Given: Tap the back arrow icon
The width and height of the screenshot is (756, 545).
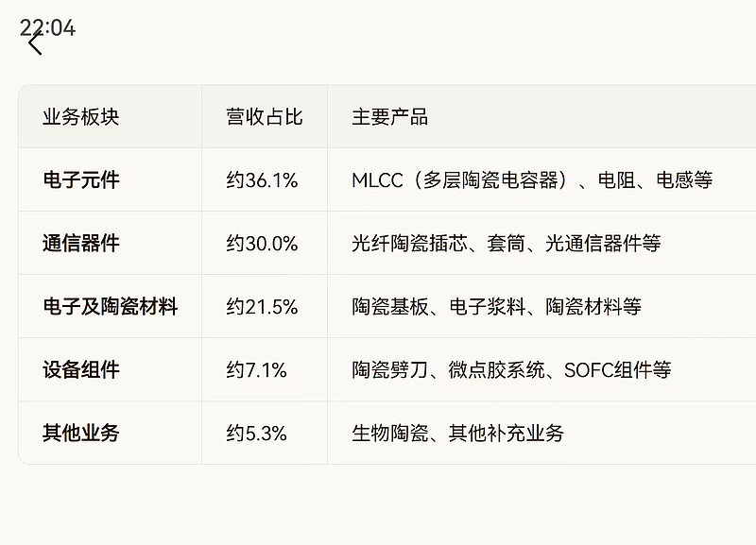Looking at the screenshot, I should [x=35, y=43].
